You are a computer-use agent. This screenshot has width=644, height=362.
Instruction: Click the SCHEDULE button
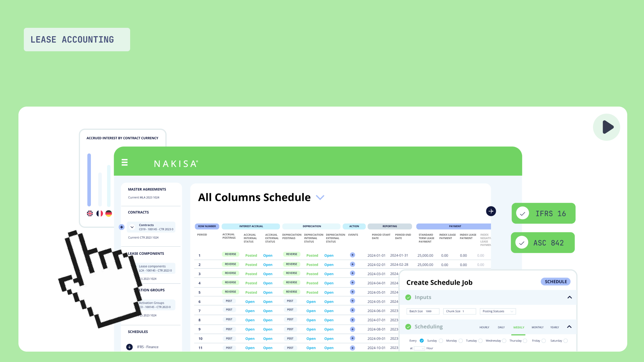pos(556,282)
